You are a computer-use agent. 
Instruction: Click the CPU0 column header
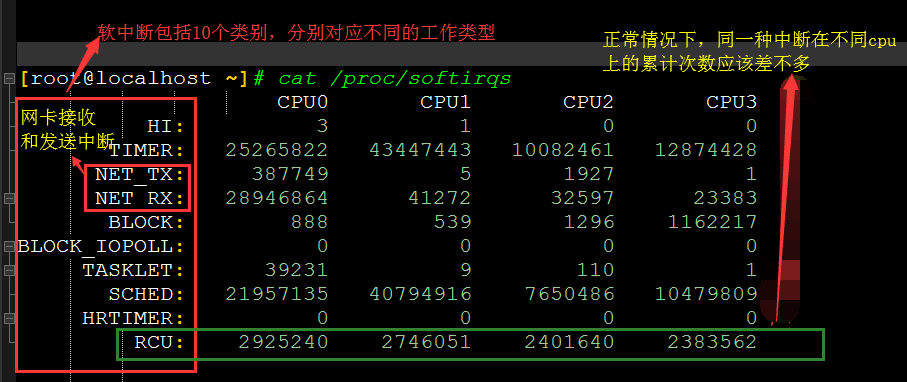pyautogui.click(x=303, y=102)
